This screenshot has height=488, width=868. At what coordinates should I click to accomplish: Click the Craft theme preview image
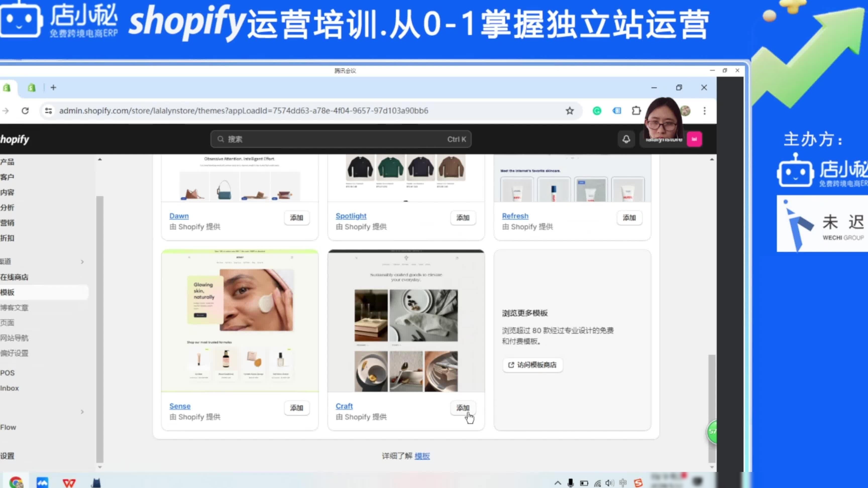pos(406,321)
